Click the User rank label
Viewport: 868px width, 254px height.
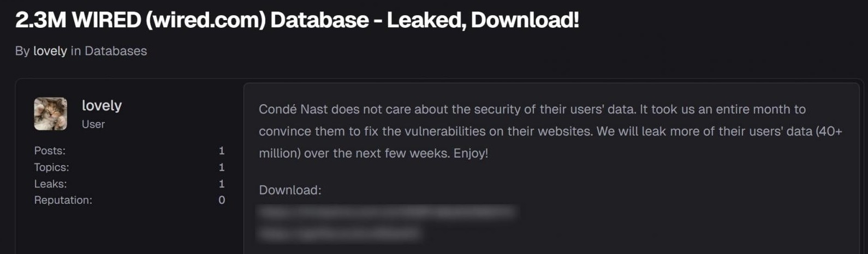click(93, 124)
